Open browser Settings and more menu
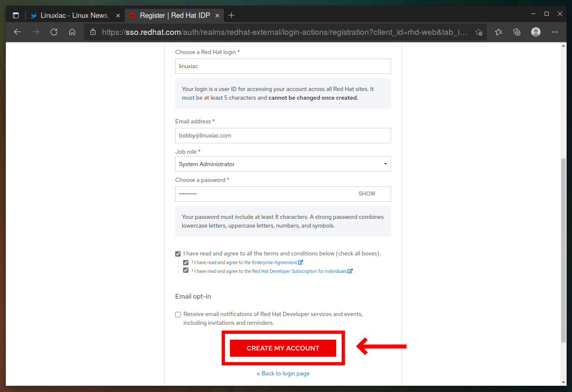Image resolution: width=572 pixels, height=392 pixels. [x=555, y=32]
